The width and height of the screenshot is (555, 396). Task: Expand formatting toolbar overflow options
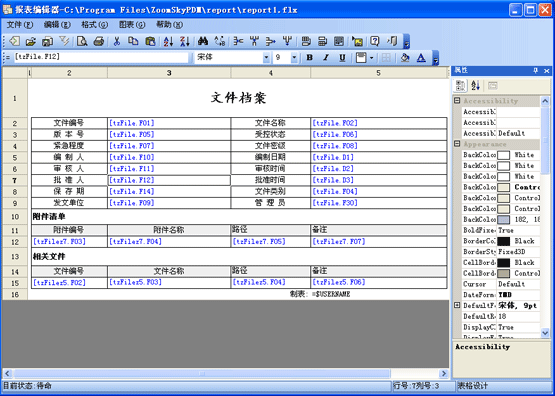pos(436,58)
